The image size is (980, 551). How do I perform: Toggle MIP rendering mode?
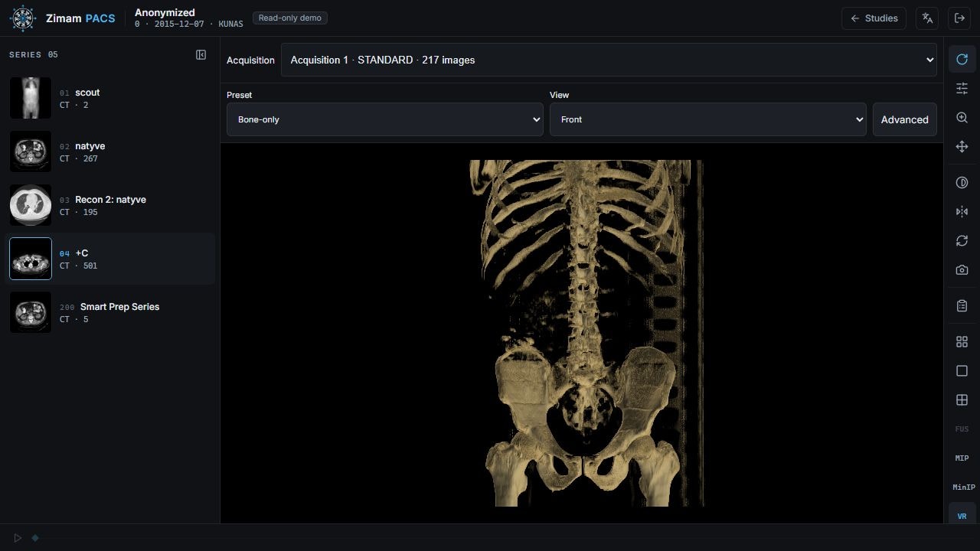click(x=962, y=458)
